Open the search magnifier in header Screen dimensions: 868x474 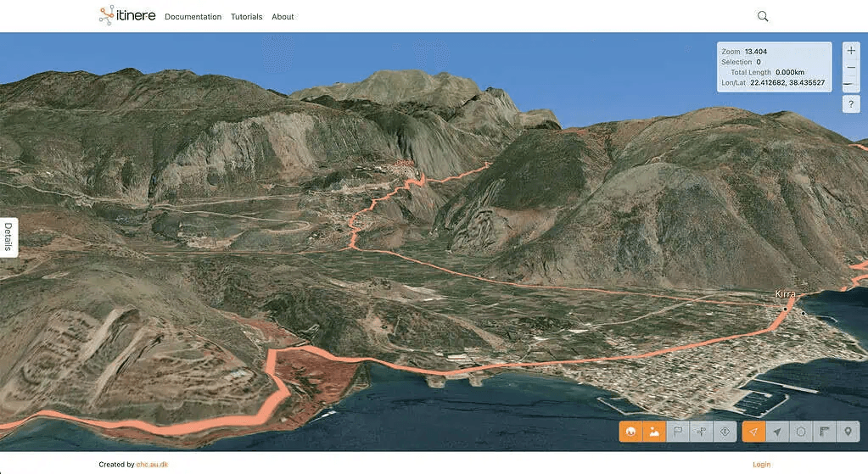(x=763, y=16)
